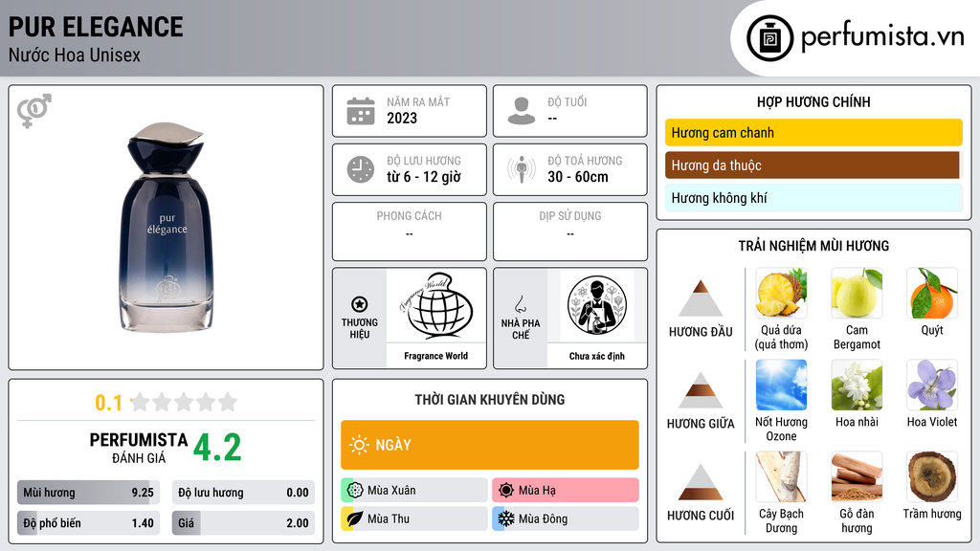Click the Trải nghiệm mùi hương heading
This screenshot has height=551, width=980.
[813, 246]
